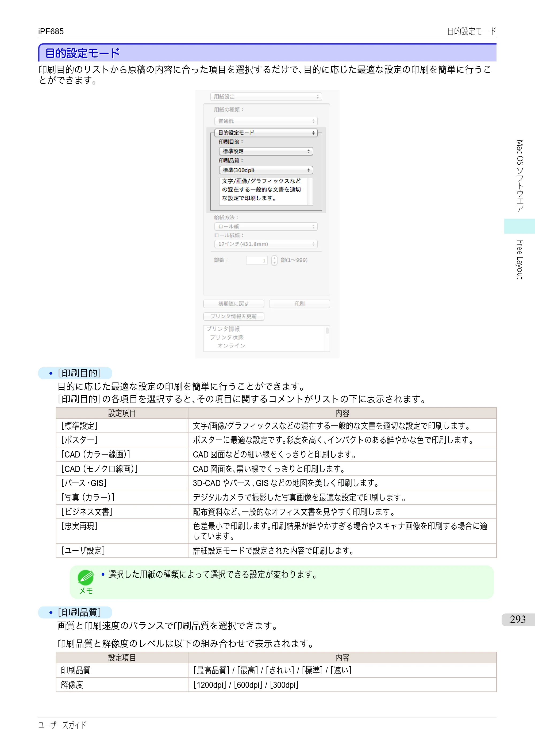Image resolution: width=535 pixels, height=756 pixels.
Task: Click the プリンタ状態 list entry
Action: [227, 337]
